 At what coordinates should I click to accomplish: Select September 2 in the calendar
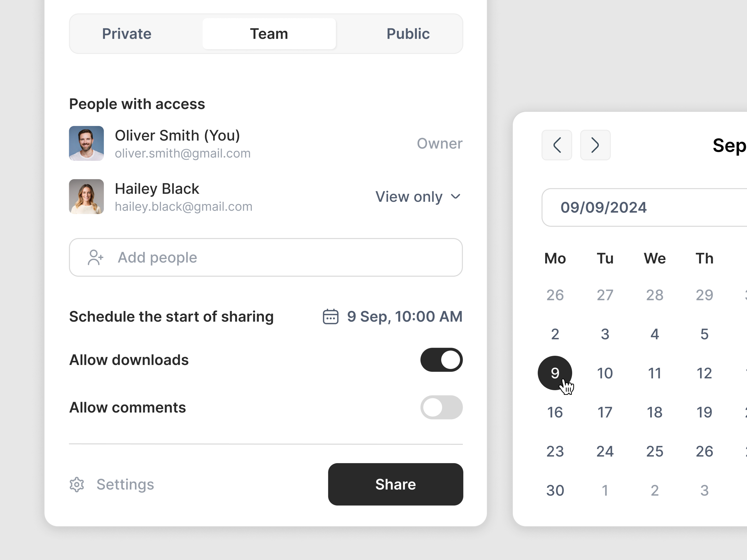click(x=555, y=334)
